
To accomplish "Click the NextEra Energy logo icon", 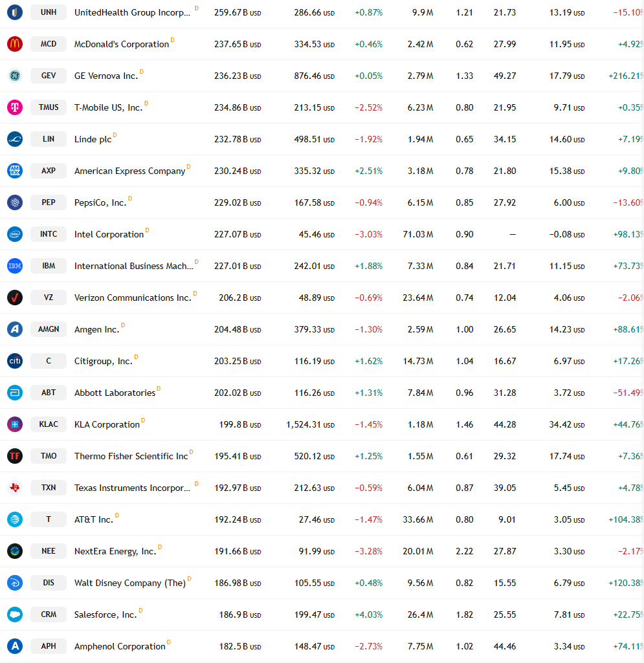I will (x=15, y=551).
